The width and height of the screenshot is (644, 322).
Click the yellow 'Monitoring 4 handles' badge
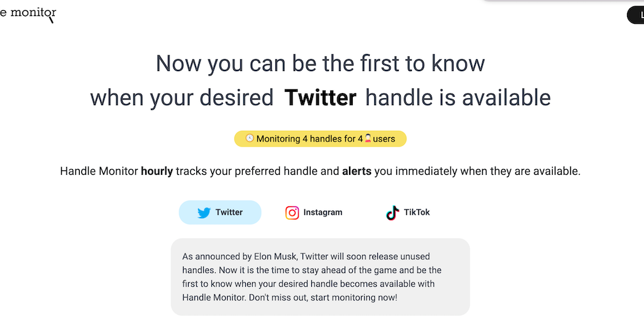(320, 139)
